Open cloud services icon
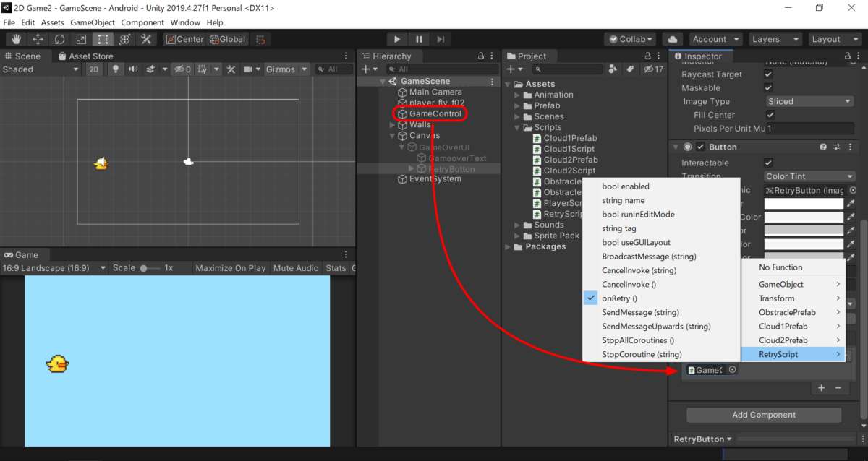This screenshot has width=868, height=461. (x=673, y=39)
